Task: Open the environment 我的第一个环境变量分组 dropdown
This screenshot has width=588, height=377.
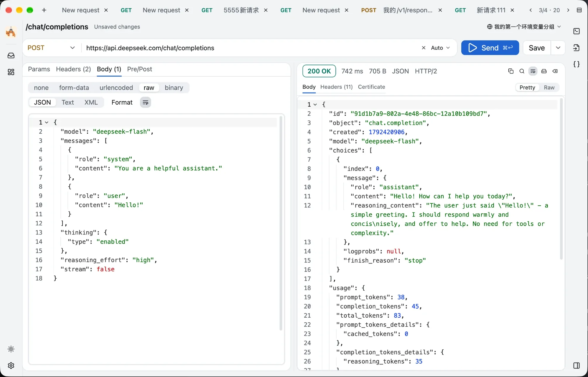Action: click(x=524, y=27)
